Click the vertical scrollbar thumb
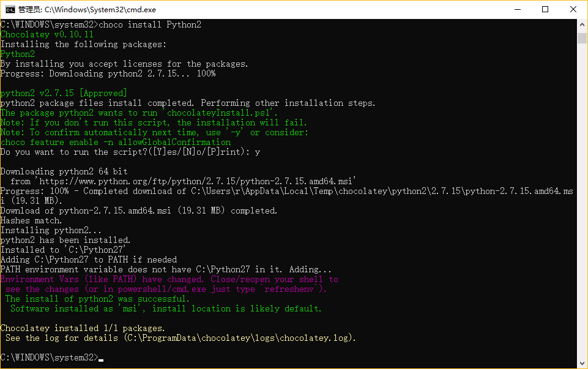Screen dimensions: 588x369 582,38
